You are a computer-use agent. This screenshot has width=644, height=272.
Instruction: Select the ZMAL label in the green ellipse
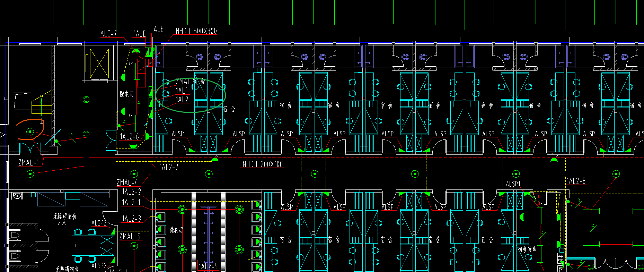tap(183, 82)
